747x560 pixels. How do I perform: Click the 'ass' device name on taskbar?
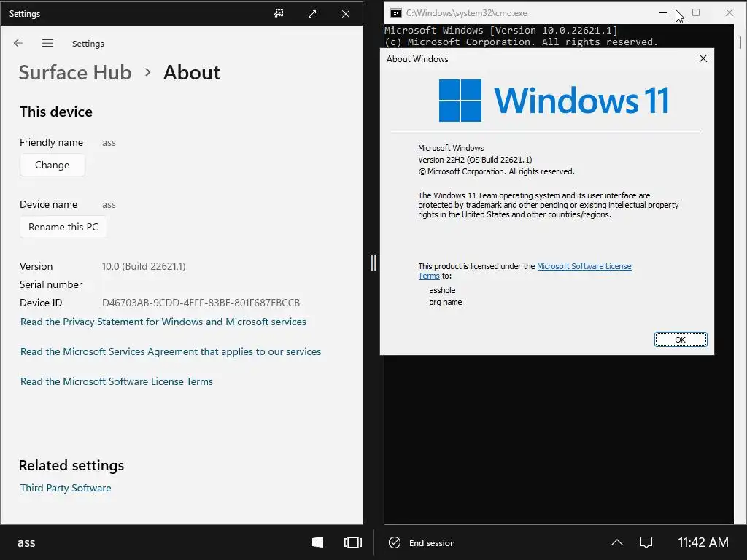27,542
